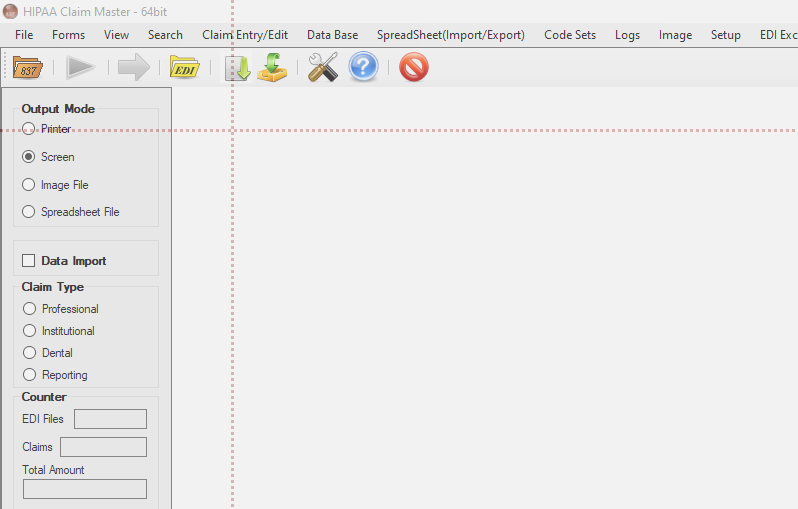This screenshot has width=798, height=509.
Task: Open the File menu
Action: point(24,35)
